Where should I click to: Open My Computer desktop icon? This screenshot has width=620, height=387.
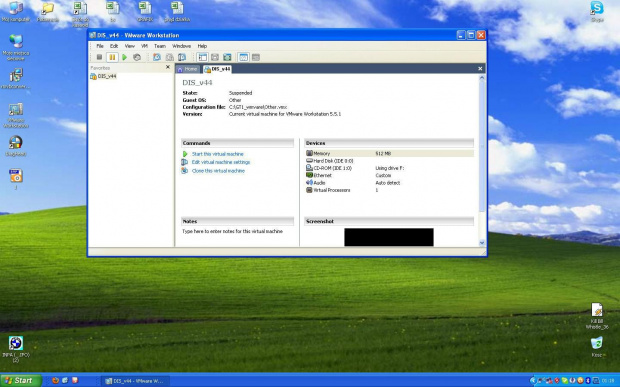click(16, 12)
